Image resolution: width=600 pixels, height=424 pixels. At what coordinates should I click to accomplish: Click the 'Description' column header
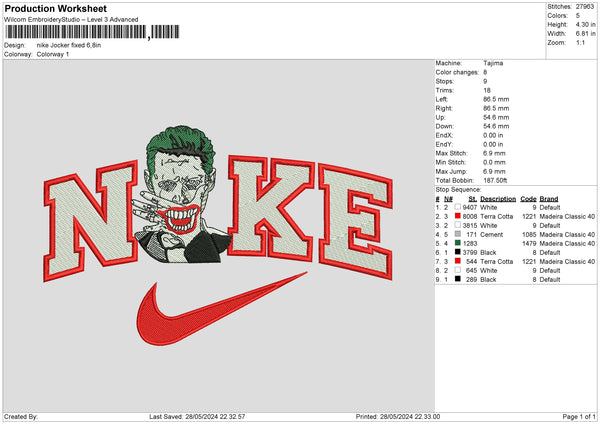coord(498,199)
